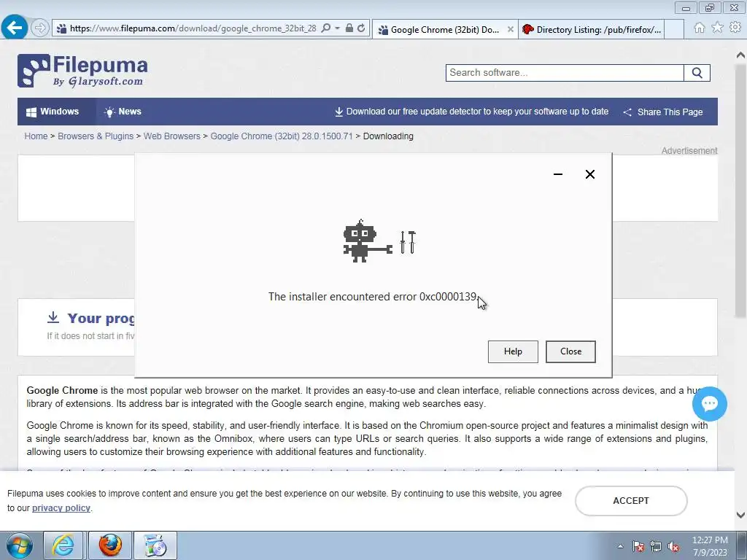Go to Home breadcrumb link
747x560 pixels.
click(x=36, y=136)
